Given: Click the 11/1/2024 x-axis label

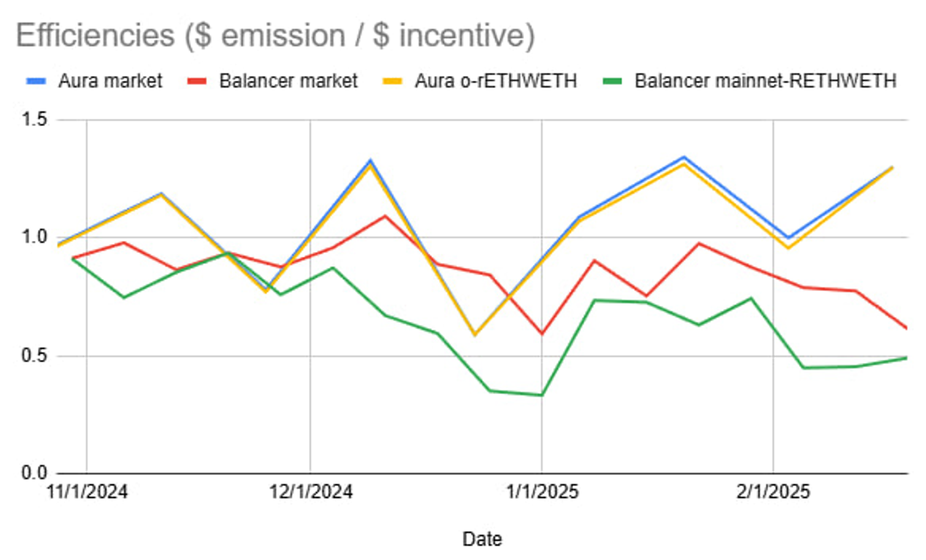Looking at the screenshot, I should 87,492.
